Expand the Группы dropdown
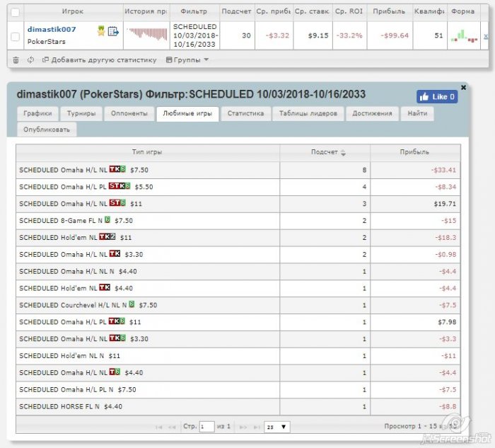The height and width of the screenshot is (448, 495). tap(187, 60)
